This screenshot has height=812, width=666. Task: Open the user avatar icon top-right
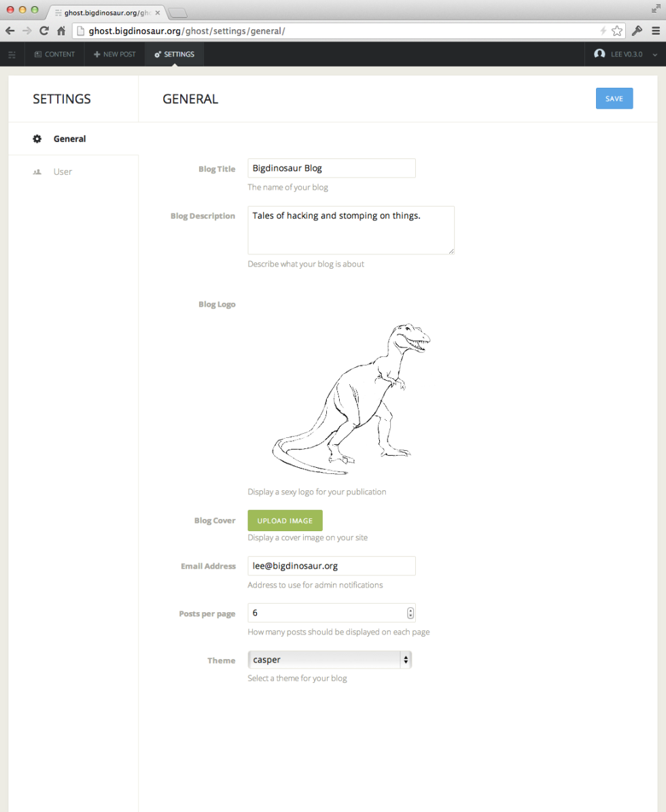599,54
